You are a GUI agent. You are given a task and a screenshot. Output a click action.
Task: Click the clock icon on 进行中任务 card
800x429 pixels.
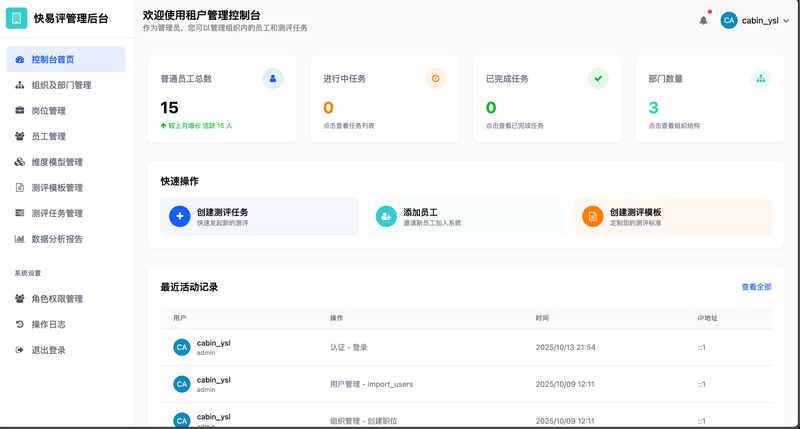click(x=435, y=78)
